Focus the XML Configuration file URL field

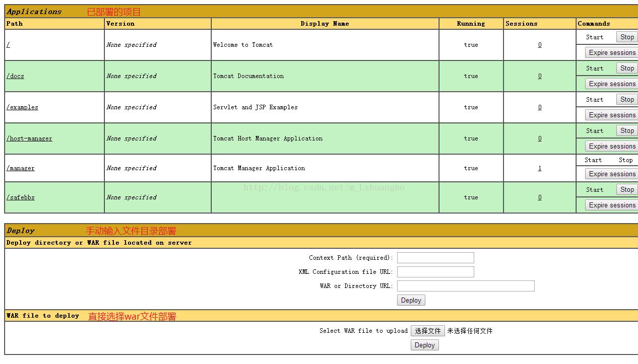click(435, 272)
